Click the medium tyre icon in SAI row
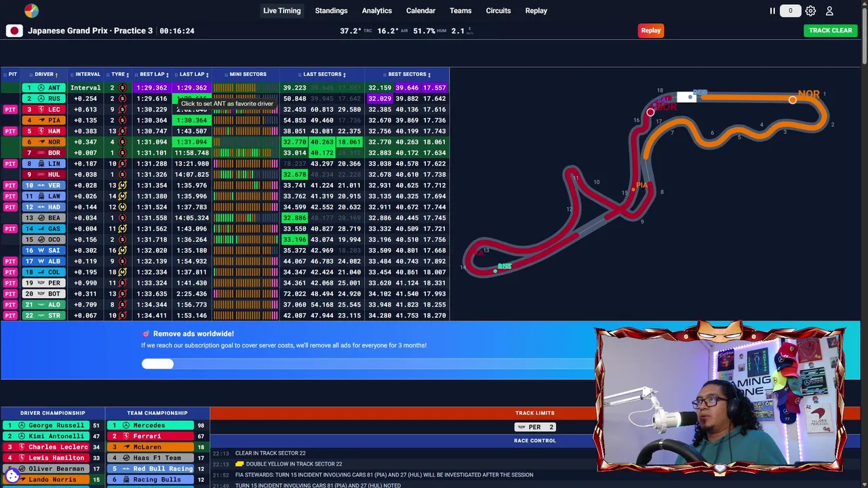This screenshot has width=868, height=488. point(123,250)
